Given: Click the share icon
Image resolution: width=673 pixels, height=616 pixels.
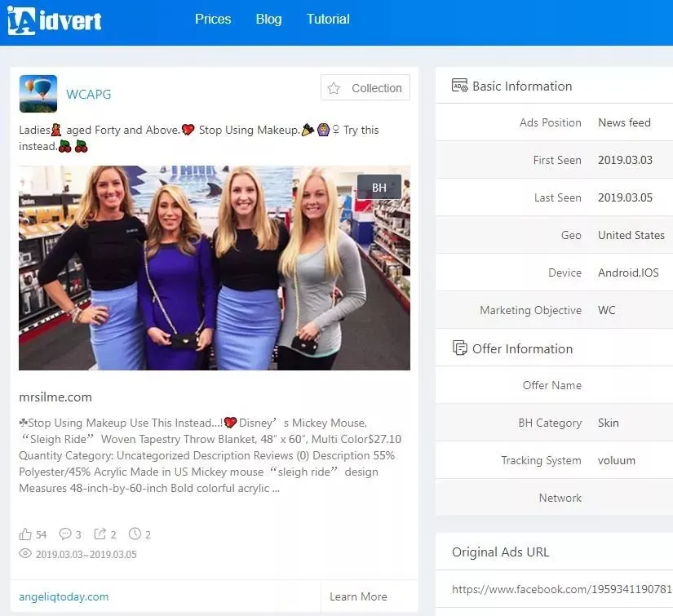Looking at the screenshot, I should tap(100, 534).
